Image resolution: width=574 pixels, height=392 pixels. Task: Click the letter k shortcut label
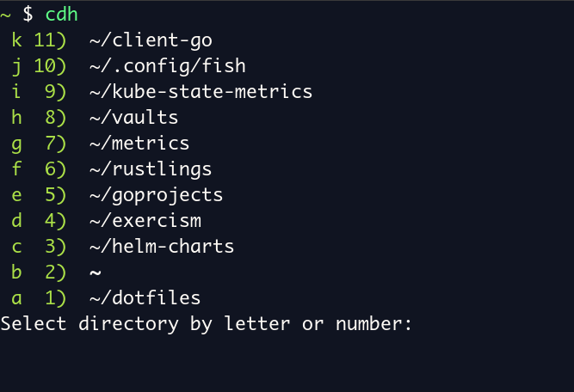[17, 40]
